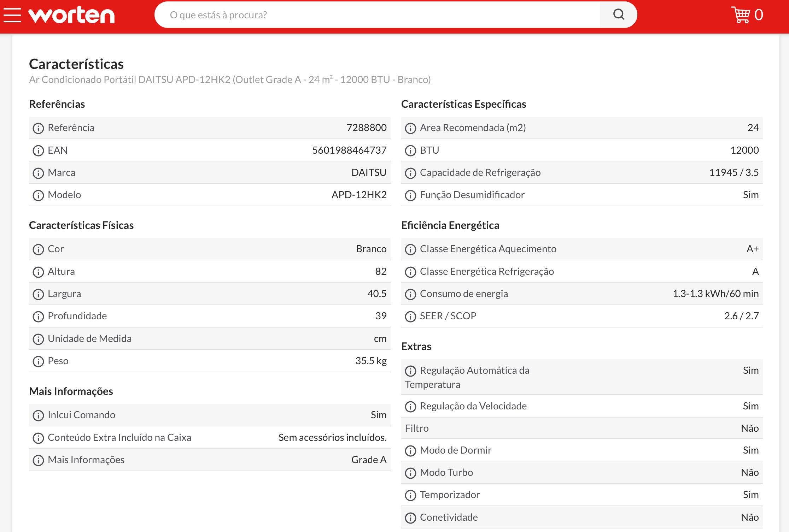789x532 pixels.
Task: Click info icon next to Cor
Action: [x=38, y=249]
